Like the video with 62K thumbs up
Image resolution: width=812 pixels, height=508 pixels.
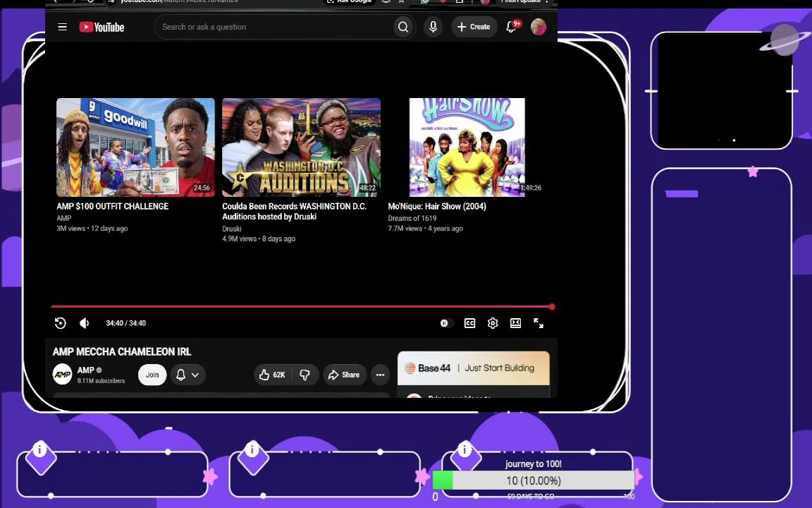272,375
